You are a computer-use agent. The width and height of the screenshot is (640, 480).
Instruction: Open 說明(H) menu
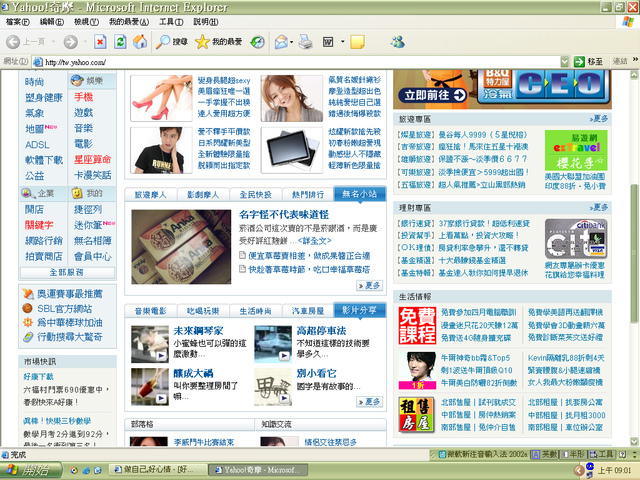tap(206, 22)
